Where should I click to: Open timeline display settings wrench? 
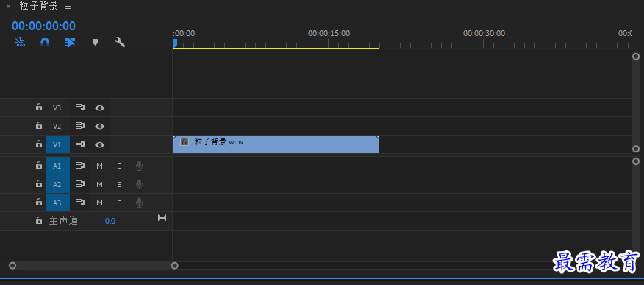(x=120, y=42)
